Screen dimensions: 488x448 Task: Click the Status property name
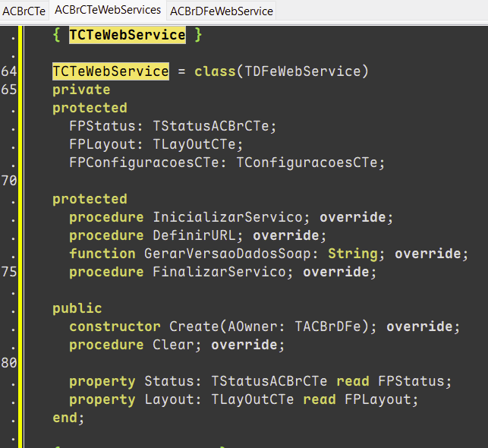169,381
